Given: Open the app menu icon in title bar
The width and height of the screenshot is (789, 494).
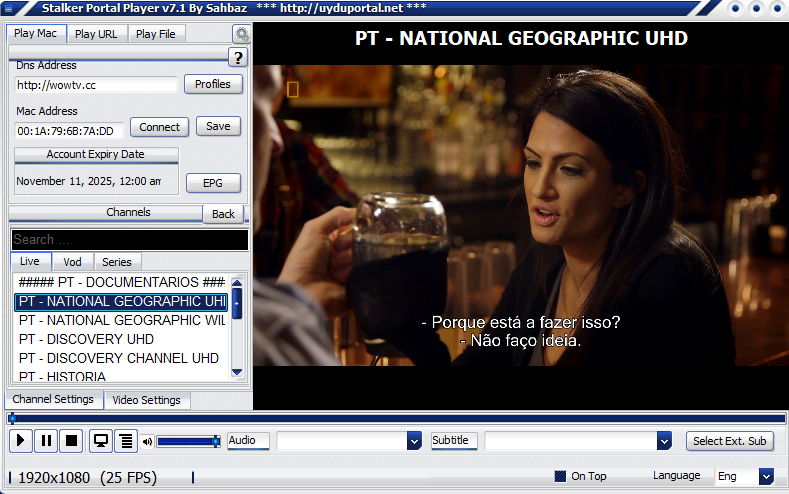Looking at the screenshot, I should (x=8, y=8).
